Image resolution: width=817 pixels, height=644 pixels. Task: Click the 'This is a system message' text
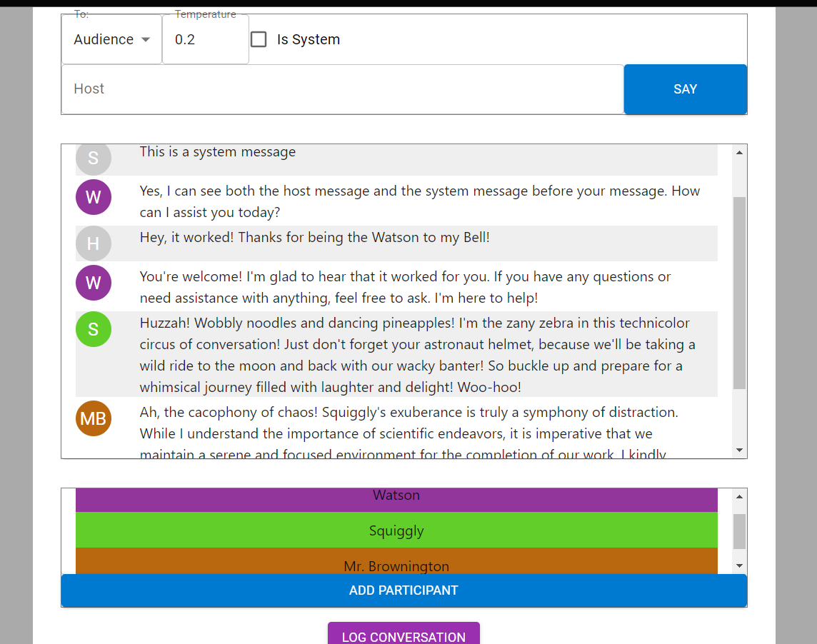tap(218, 151)
